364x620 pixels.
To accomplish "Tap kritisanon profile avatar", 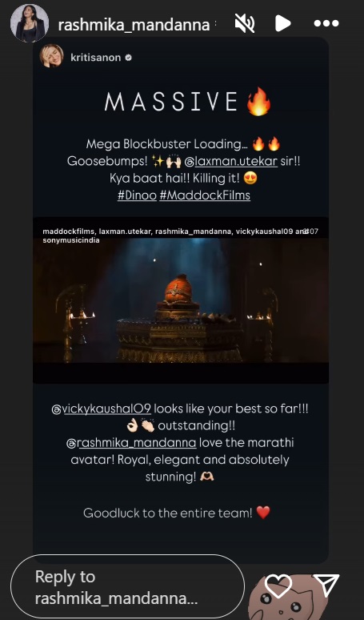I will point(51,55).
